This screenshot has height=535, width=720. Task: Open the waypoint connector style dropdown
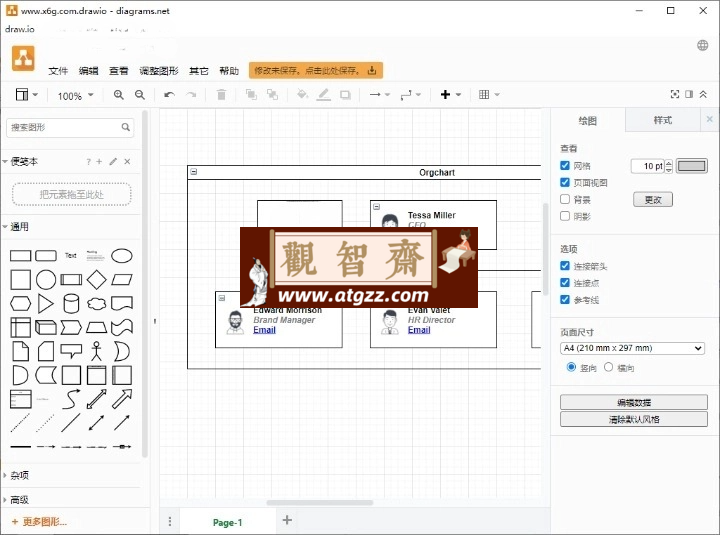(410, 95)
